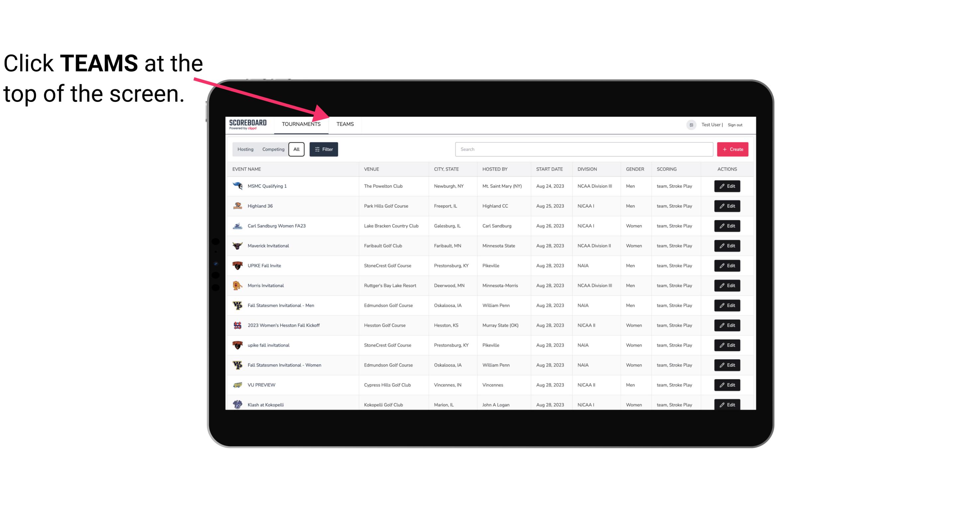Click the Edit icon for MSMC Qualifying 1
Screen dimensions: 980x527
[727, 186]
